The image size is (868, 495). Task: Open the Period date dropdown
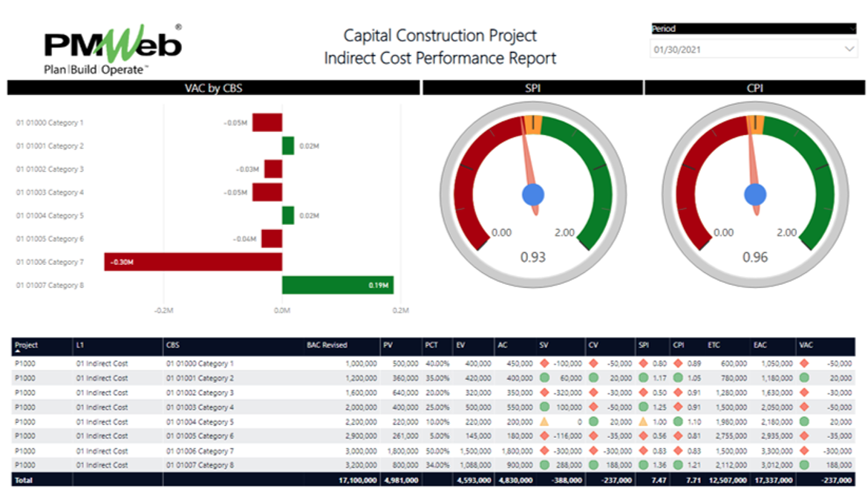click(x=849, y=50)
